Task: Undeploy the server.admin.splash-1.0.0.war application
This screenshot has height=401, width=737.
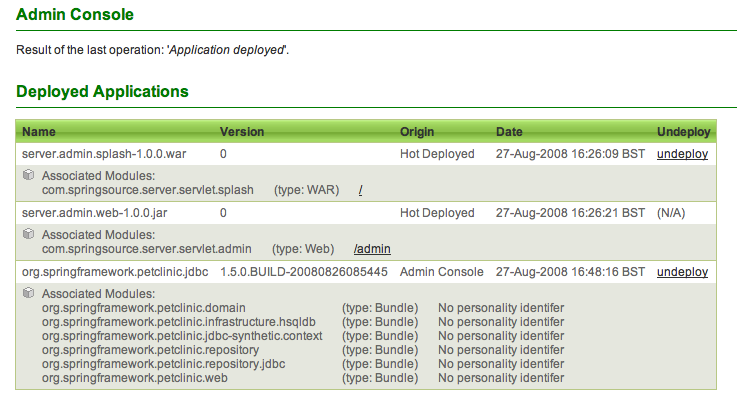Action: point(682,155)
